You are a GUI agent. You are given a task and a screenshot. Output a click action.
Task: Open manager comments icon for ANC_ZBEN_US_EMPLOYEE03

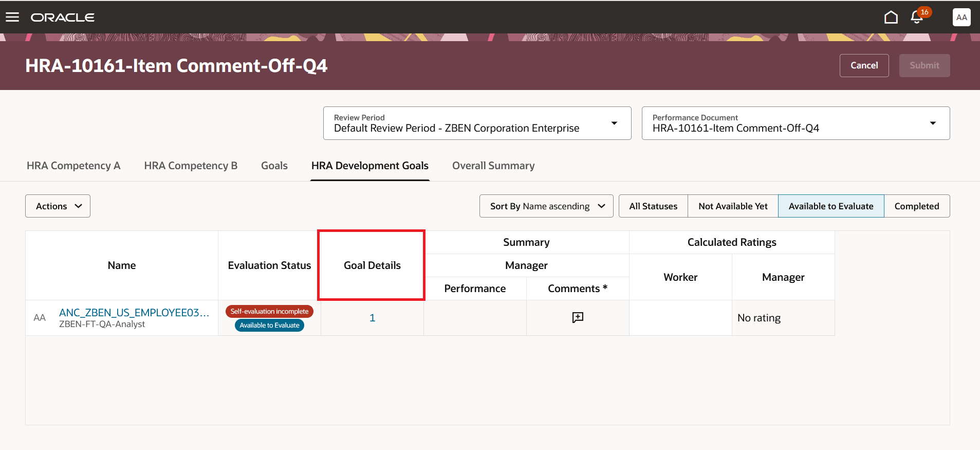(x=578, y=317)
